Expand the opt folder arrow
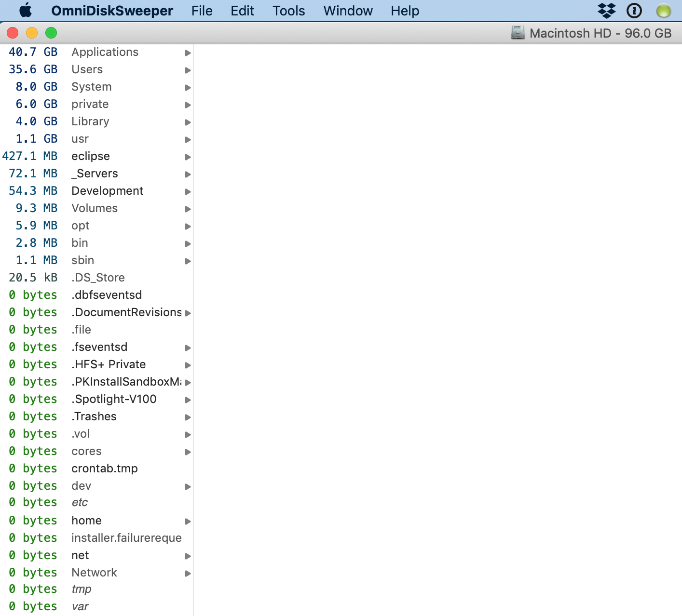 [188, 226]
